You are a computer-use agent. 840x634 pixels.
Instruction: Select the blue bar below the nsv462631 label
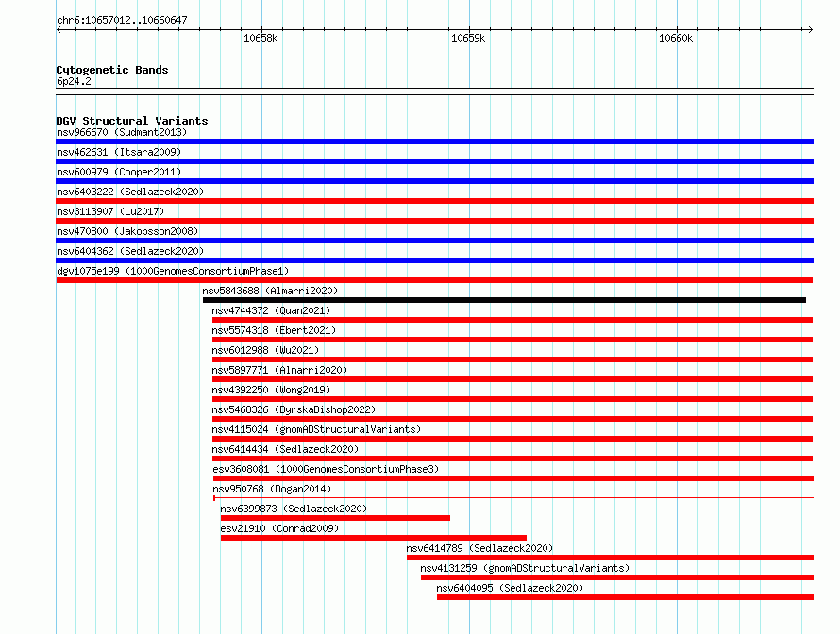(434, 161)
